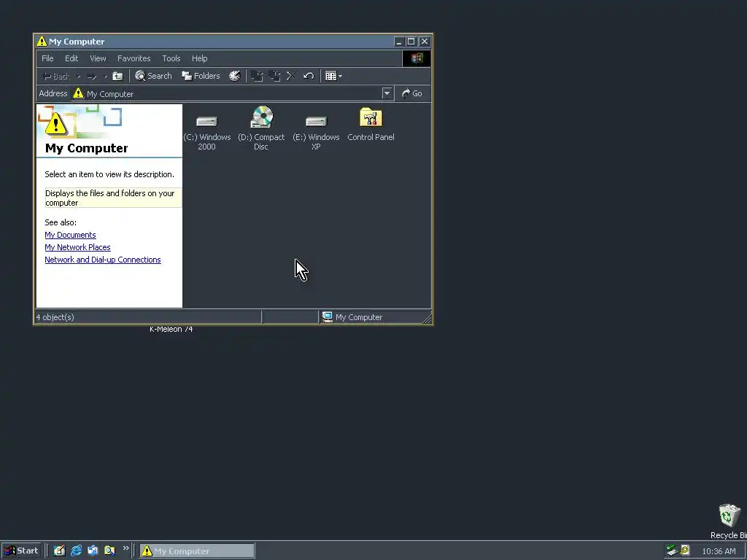The image size is (747, 560).
Task: Click the key document tray icon
Action: [x=685, y=551]
